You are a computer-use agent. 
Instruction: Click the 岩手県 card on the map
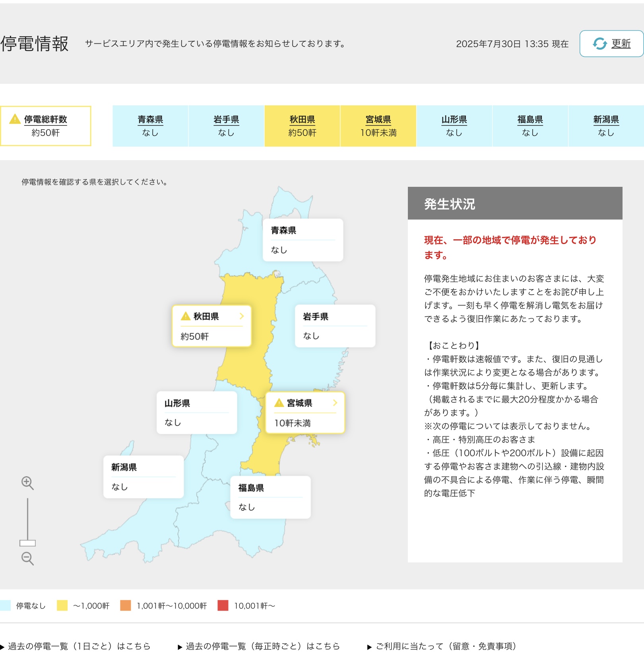pyautogui.click(x=335, y=326)
